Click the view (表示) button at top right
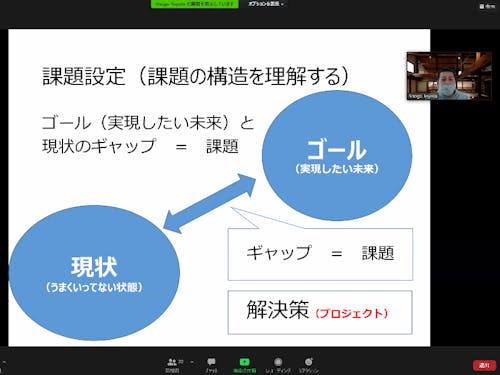This screenshot has width=500, height=375. (x=487, y=6)
